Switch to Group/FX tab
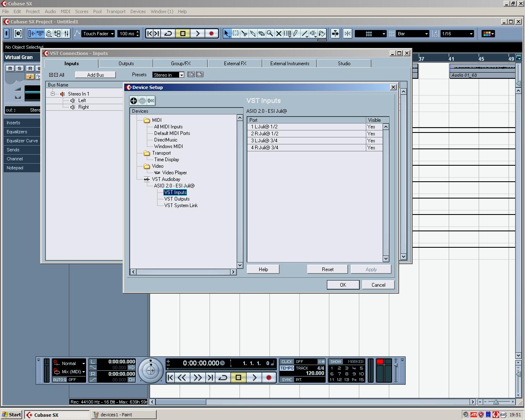Image resolution: width=525 pixels, height=420 pixels. point(181,64)
